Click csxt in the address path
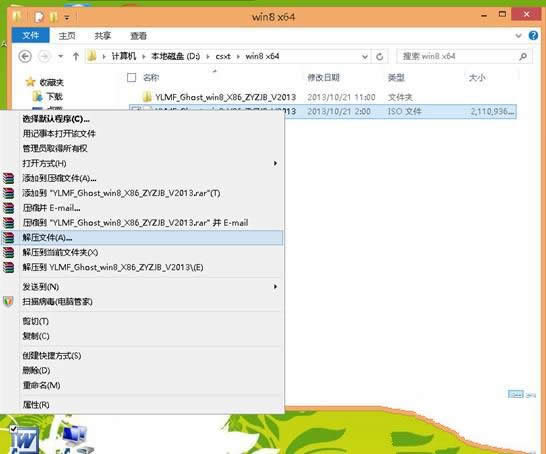 [223, 56]
